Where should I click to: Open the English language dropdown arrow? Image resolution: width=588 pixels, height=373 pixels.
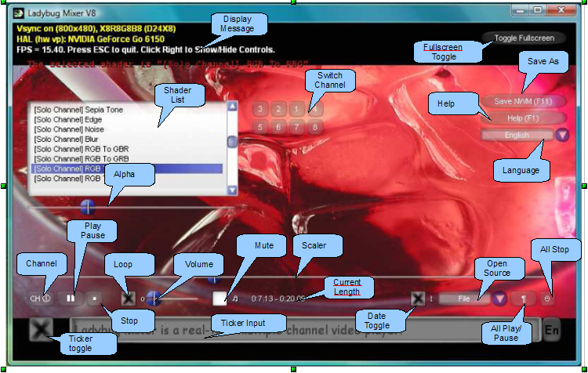562,135
